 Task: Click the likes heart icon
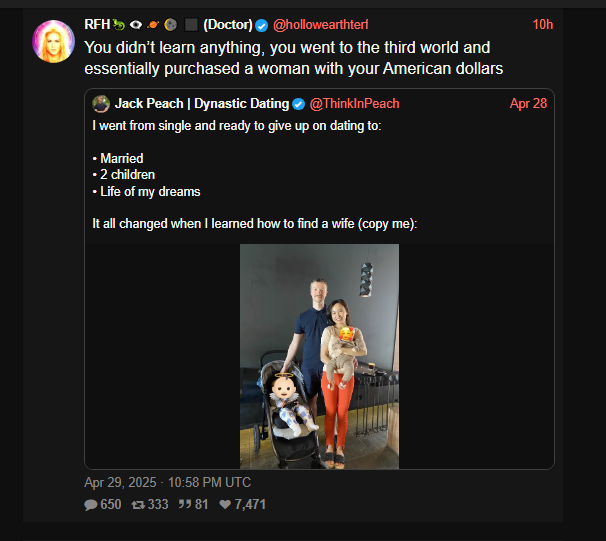click(225, 505)
